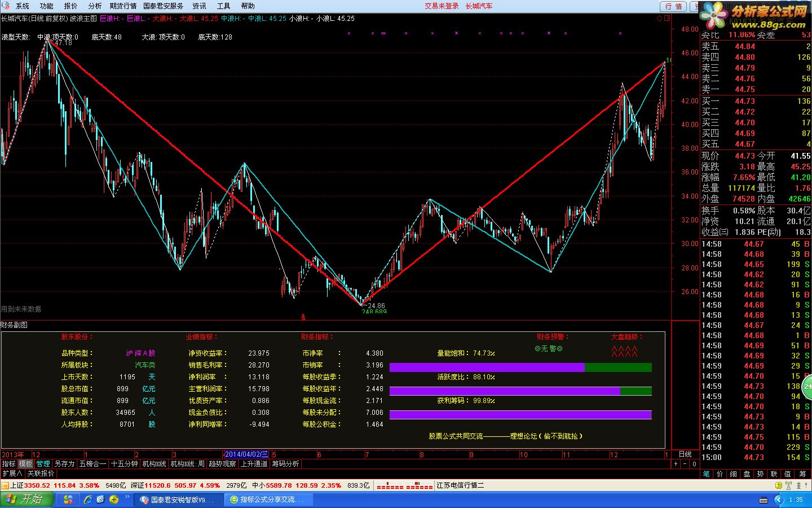This screenshot has height=508, width=812.
Task: Click the keyboard icon in system tray
Action: (763, 500)
